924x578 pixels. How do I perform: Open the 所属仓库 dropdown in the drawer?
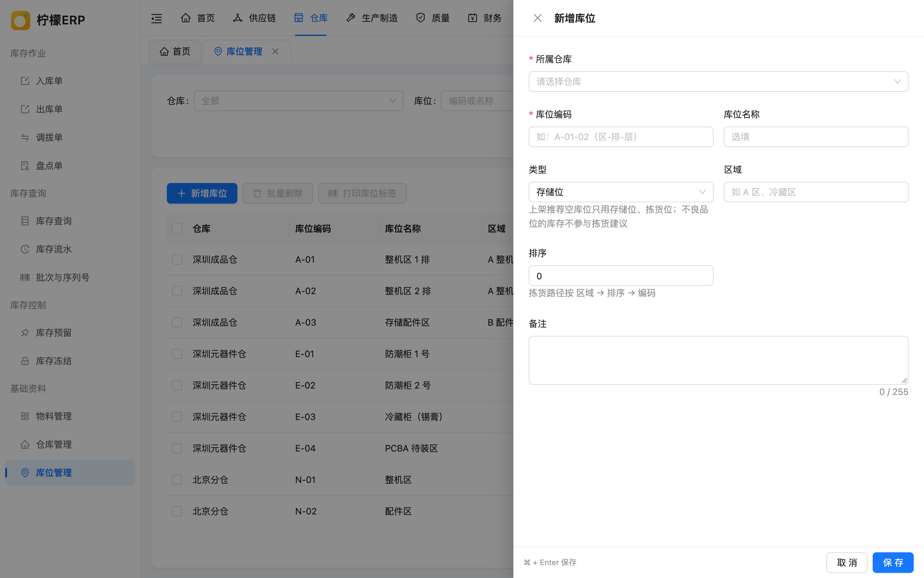pos(718,82)
